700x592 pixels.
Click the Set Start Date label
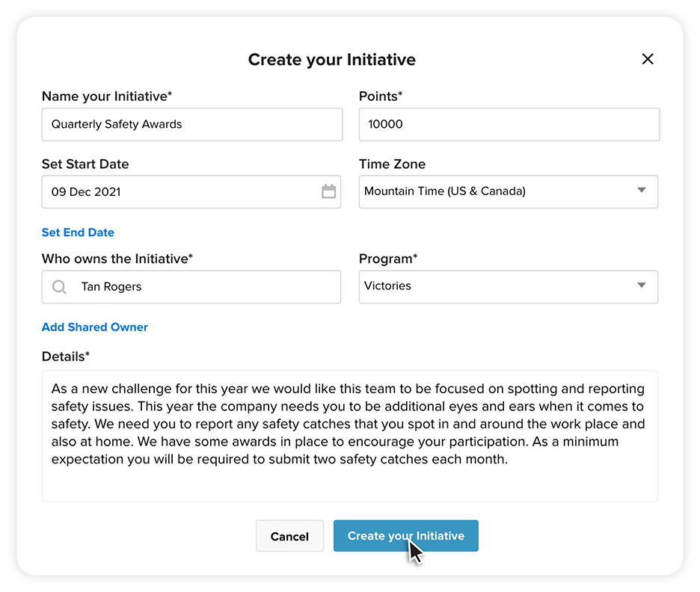coord(85,164)
